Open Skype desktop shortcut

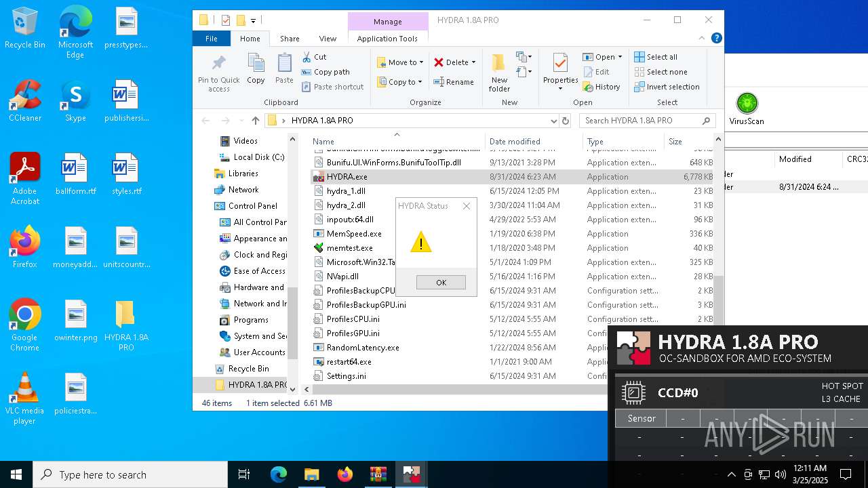coord(75,101)
